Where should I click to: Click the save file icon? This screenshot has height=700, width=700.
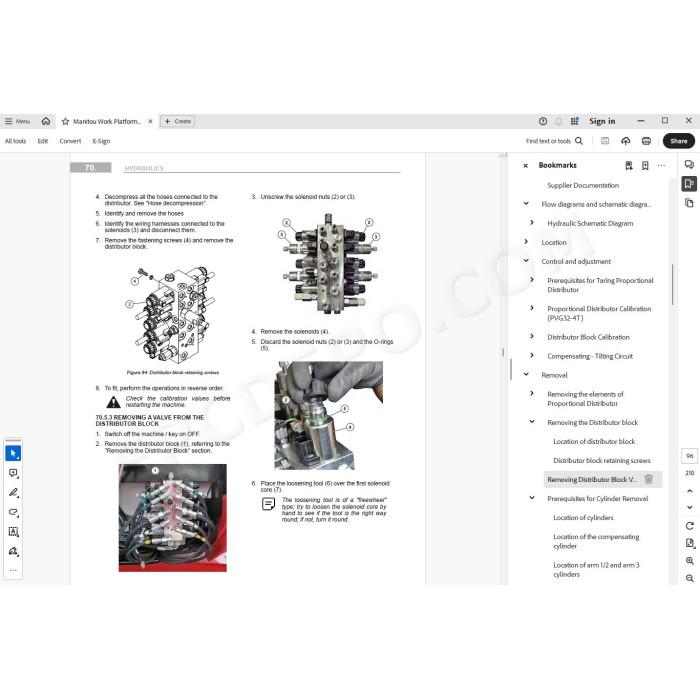coord(605,141)
